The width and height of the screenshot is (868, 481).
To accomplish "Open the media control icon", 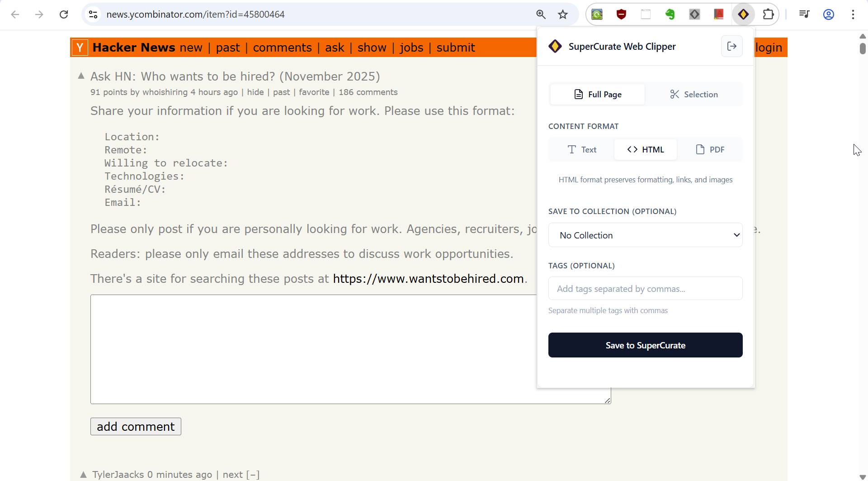I will click(804, 14).
